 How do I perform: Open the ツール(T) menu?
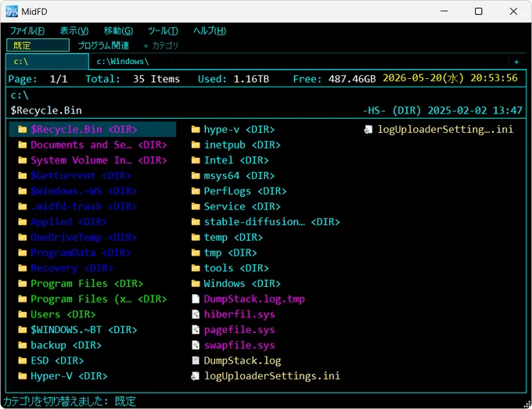coord(163,30)
